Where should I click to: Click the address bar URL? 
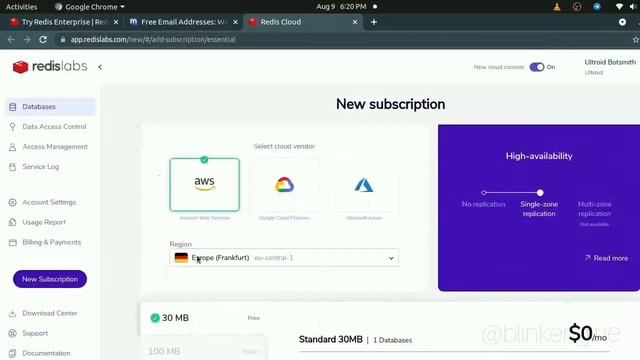(153, 40)
